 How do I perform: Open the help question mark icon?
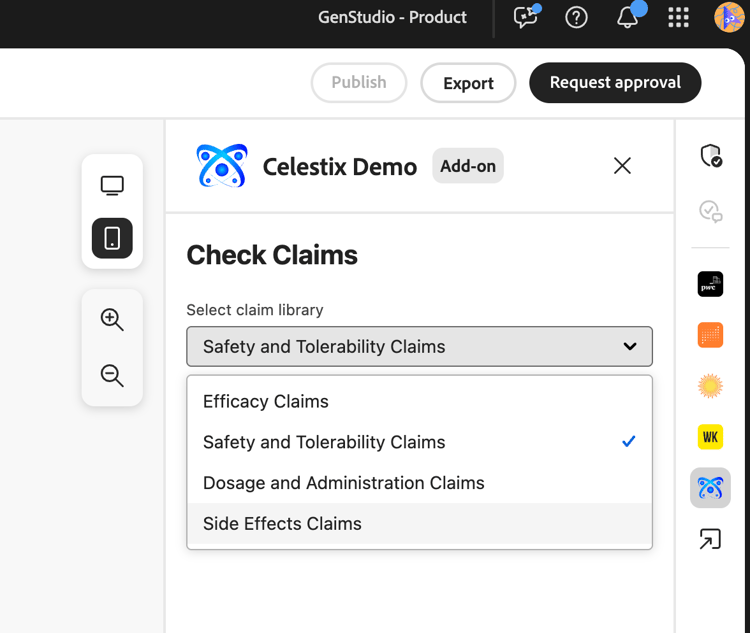point(576,17)
